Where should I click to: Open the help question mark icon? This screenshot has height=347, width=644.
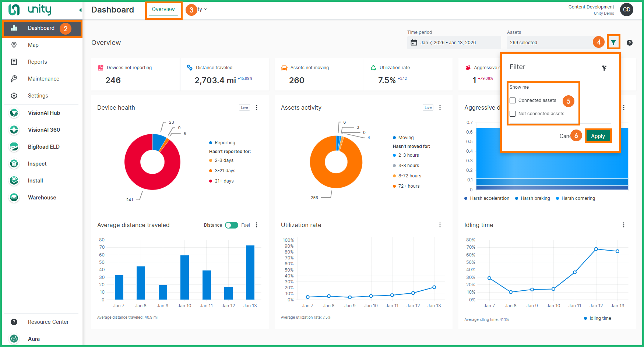tap(630, 43)
